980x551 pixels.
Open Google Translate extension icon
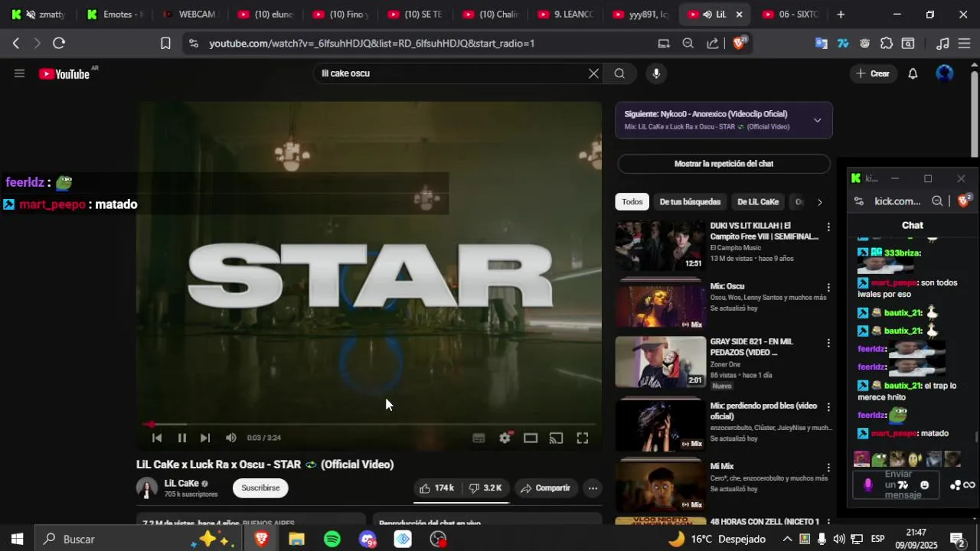821,44
